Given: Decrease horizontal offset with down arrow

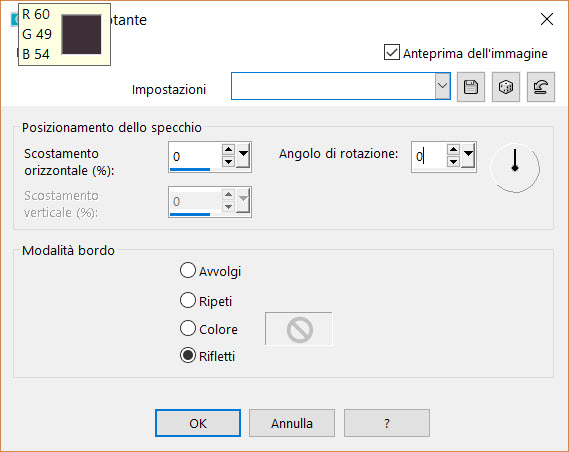Looking at the screenshot, I should pos(228,161).
